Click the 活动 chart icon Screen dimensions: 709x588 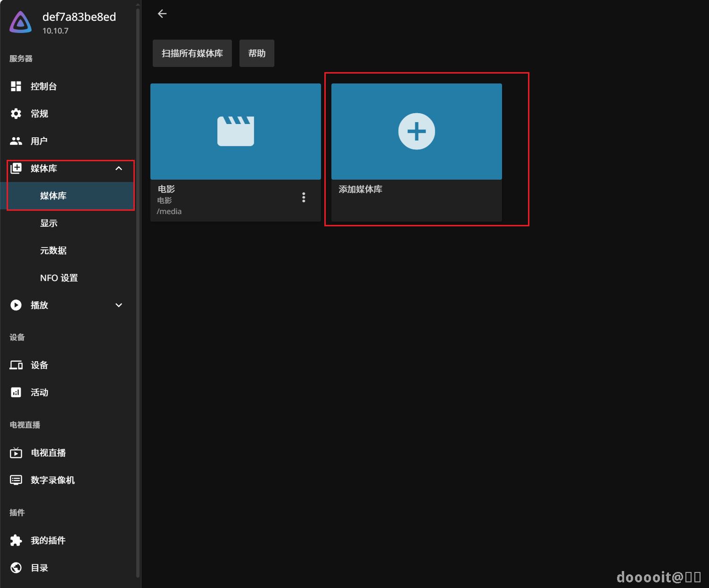click(16, 392)
